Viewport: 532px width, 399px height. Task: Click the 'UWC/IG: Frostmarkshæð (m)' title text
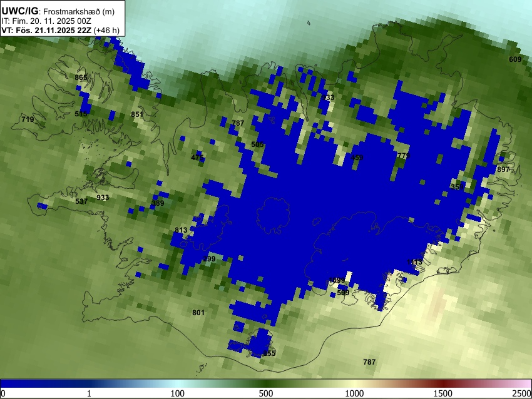click(x=58, y=11)
